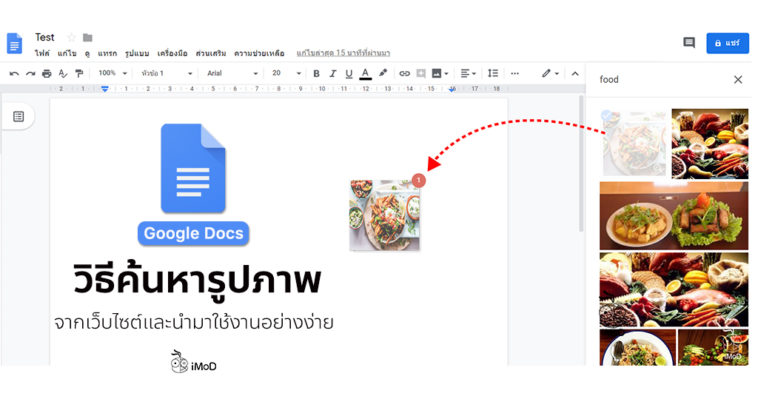Viewport: 758px width, 396px height.
Task: Undo the last action
Action: 14,73
